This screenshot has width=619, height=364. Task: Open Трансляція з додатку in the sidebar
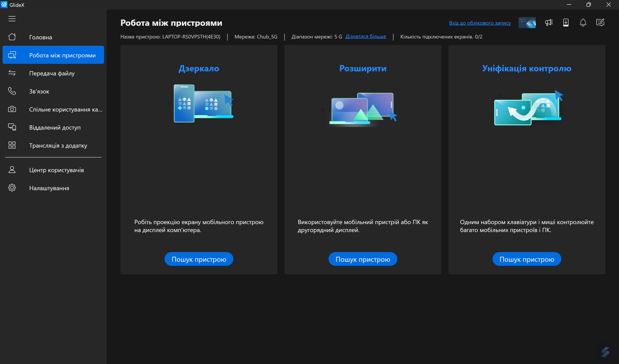pyautogui.click(x=53, y=145)
